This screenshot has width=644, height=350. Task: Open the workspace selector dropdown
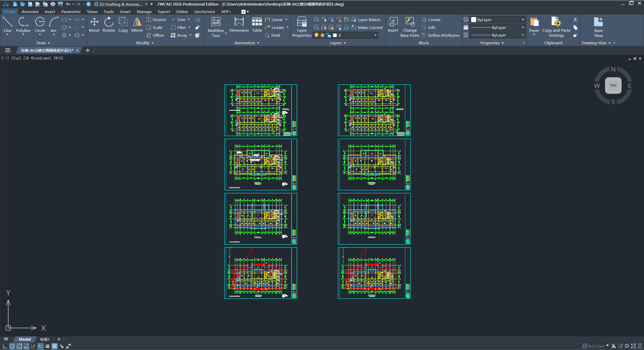146,4
